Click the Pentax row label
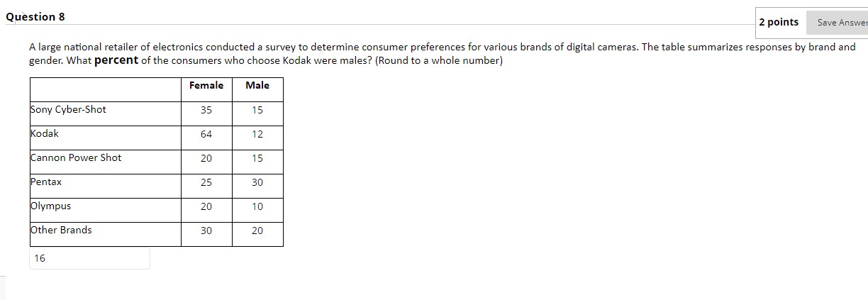This screenshot has width=868, height=300. (46, 182)
